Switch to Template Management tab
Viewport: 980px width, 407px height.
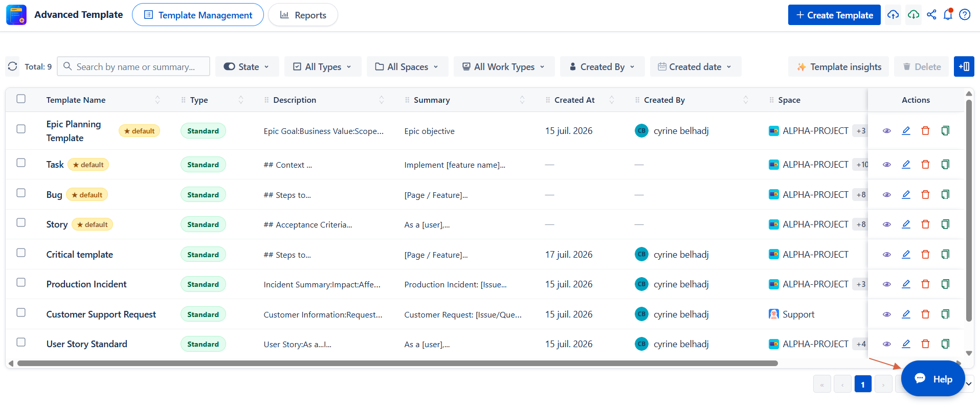198,15
